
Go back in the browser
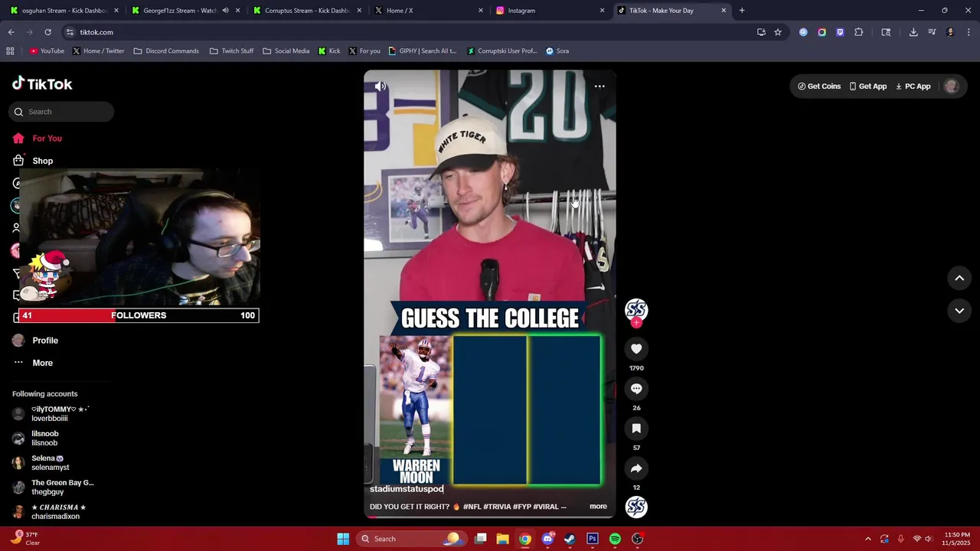click(x=11, y=32)
